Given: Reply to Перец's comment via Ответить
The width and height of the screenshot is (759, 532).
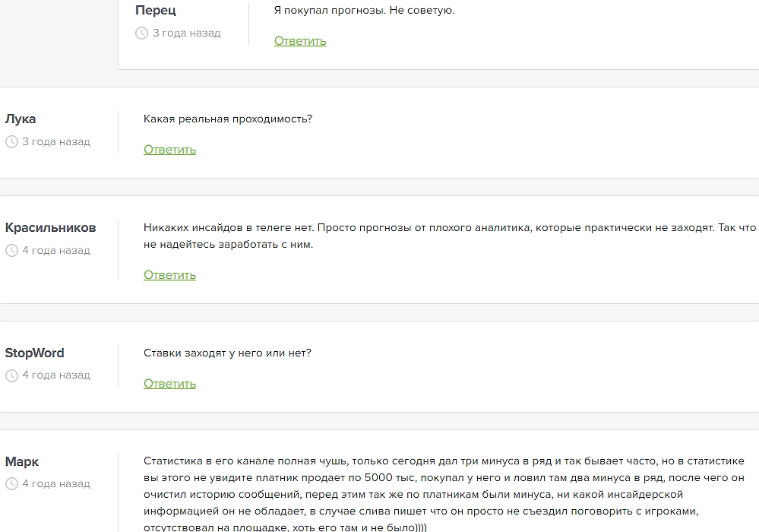Looking at the screenshot, I should (x=300, y=41).
